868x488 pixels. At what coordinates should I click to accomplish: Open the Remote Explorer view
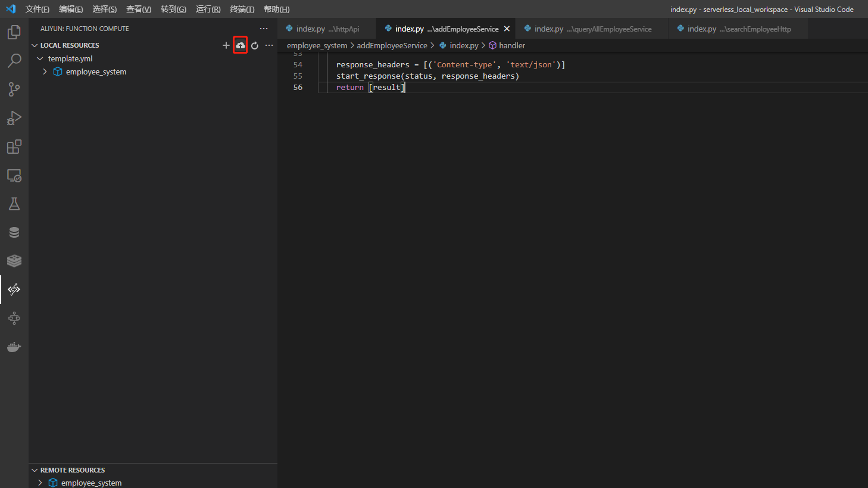pos(14,175)
